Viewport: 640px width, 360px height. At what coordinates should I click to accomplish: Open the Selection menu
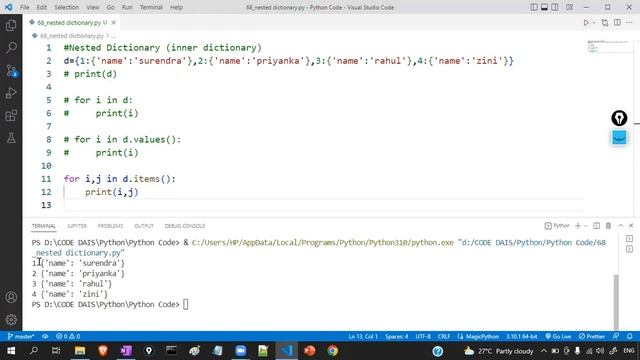[67, 7]
